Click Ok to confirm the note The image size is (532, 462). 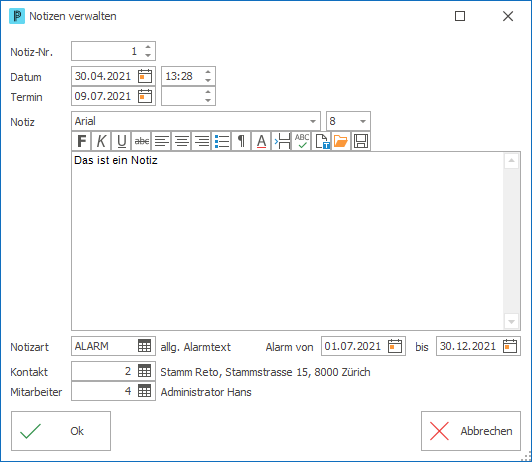pyautogui.click(x=61, y=431)
